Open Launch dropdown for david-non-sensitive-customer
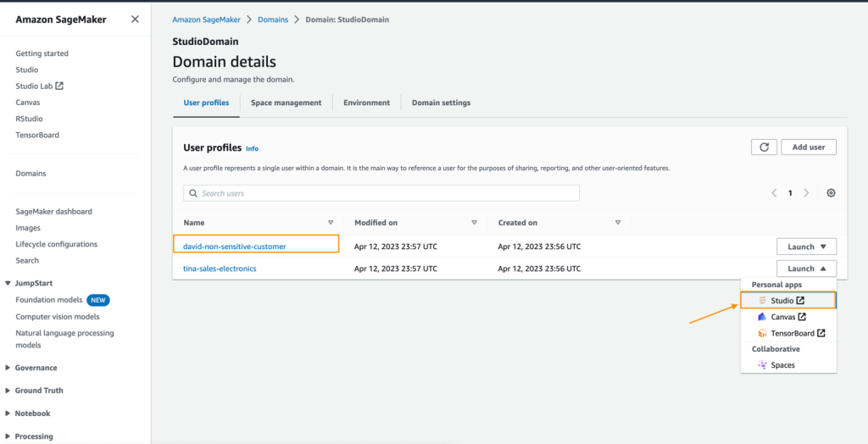Viewport: 868px width, 444px height. pos(806,247)
